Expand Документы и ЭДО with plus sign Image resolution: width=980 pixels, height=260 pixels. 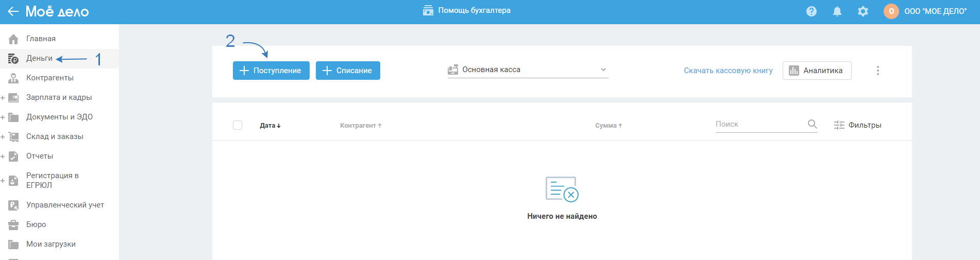tap(3, 117)
